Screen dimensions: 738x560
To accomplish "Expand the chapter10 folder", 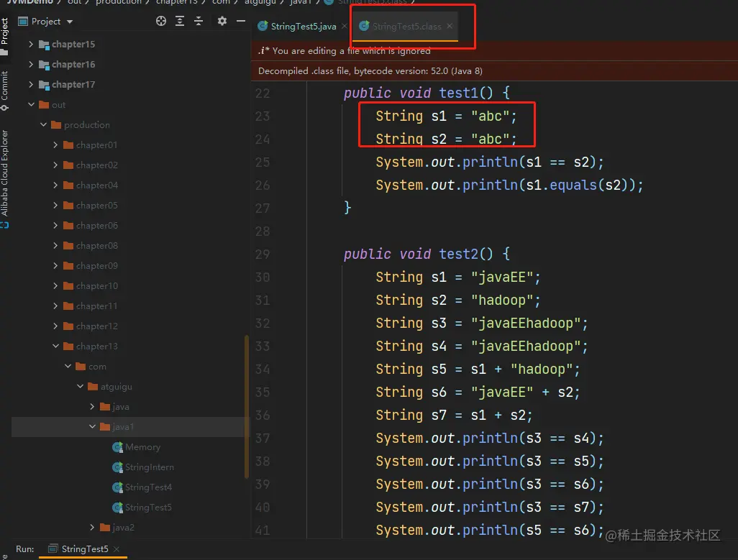I will coord(55,286).
